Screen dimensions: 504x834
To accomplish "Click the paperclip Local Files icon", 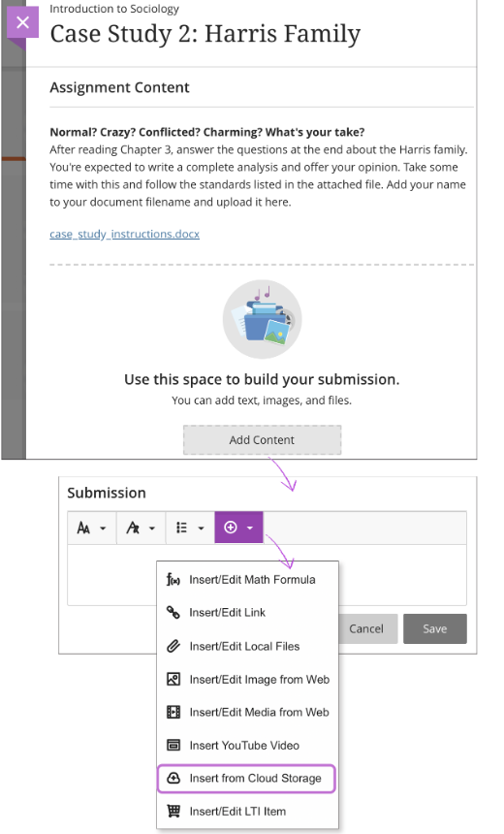I will pos(173,646).
